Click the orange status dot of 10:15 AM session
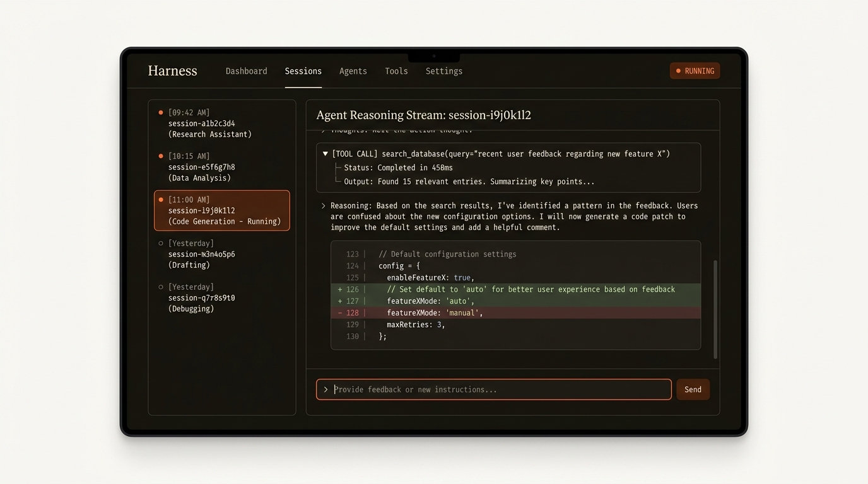This screenshot has height=484, width=868. 161,156
